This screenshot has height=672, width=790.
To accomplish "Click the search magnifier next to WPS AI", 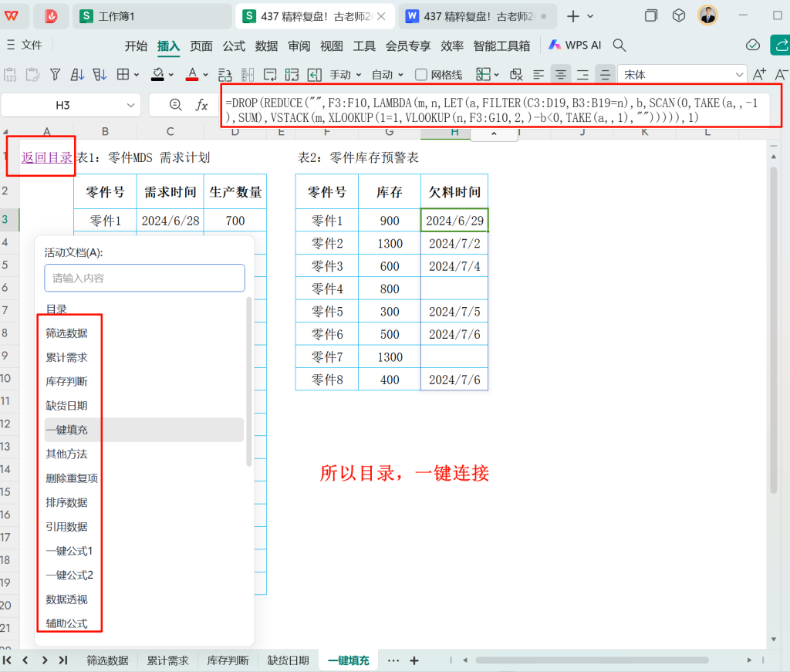I will (620, 46).
